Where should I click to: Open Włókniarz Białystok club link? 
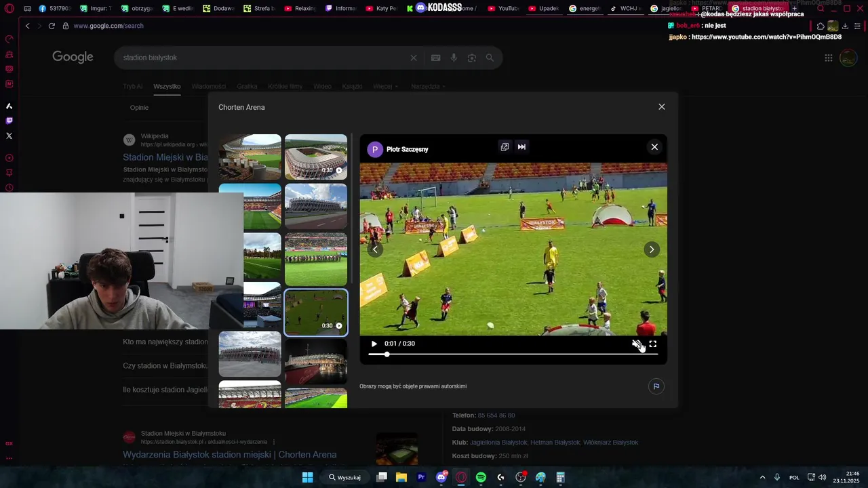tap(610, 443)
